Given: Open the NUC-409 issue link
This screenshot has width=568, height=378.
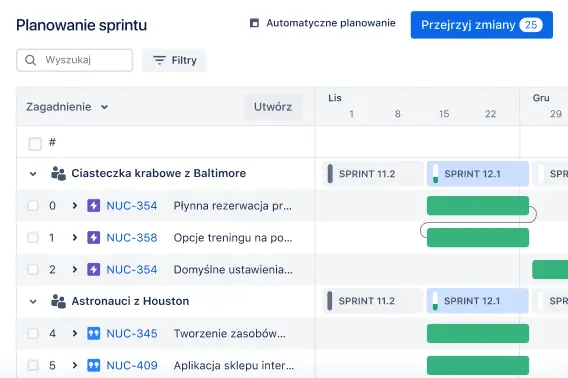Looking at the screenshot, I should pyautogui.click(x=132, y=365).
